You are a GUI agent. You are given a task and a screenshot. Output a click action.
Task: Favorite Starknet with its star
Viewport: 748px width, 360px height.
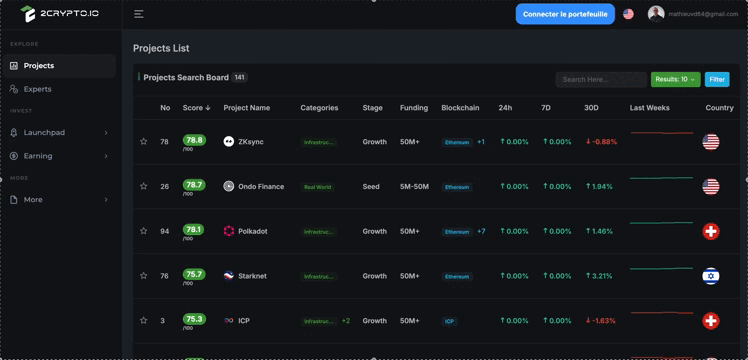pos(144,276)
